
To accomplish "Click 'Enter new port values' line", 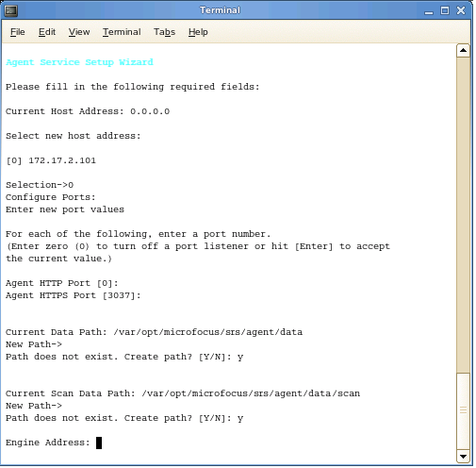I will [65, 209].
